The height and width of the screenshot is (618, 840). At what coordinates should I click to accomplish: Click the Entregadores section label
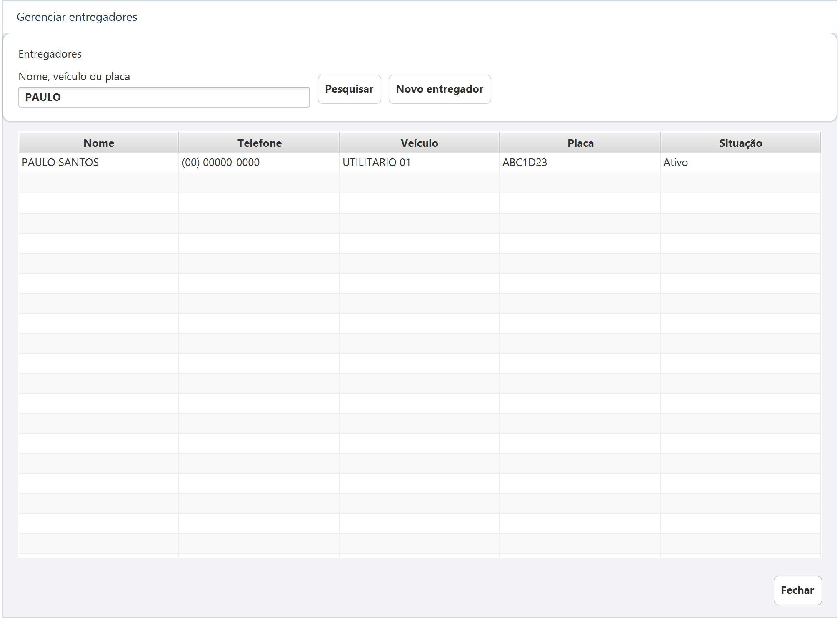tap(50, 54)
